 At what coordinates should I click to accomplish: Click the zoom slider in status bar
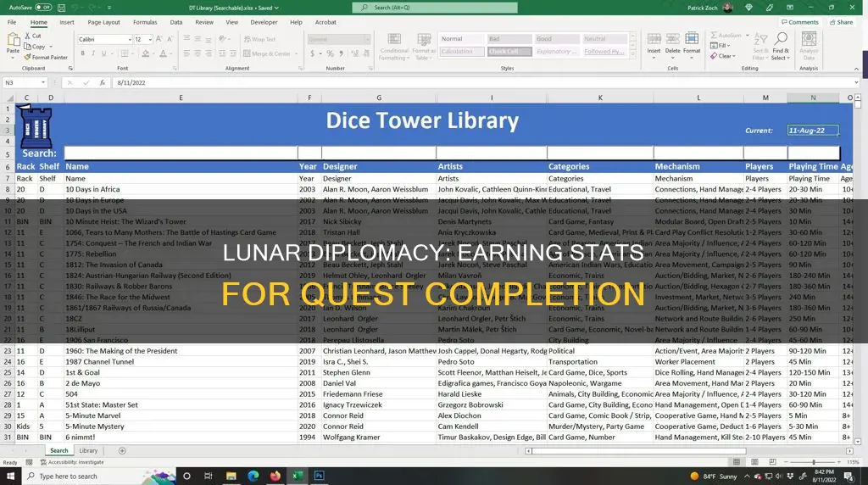(x=813, y=462)
